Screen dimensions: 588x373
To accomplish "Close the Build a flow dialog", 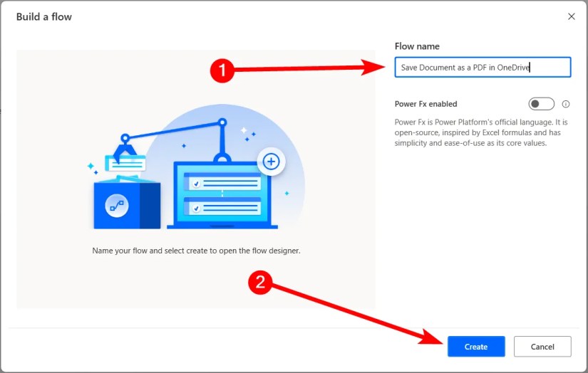I will (x=571, y=16).
